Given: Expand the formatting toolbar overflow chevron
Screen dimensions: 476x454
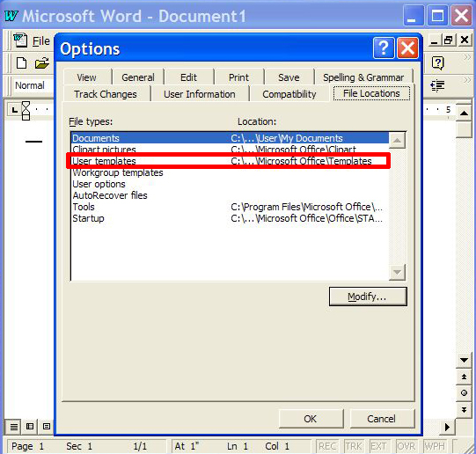Looking at the screenshot, I should (x=467, y=80).
